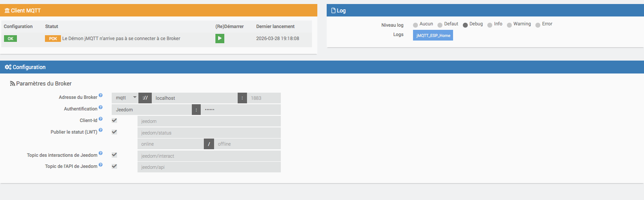The height and width of the screenshot is (200, 644).
Task: Select the Defaut log level
Action: click(440, 25)
